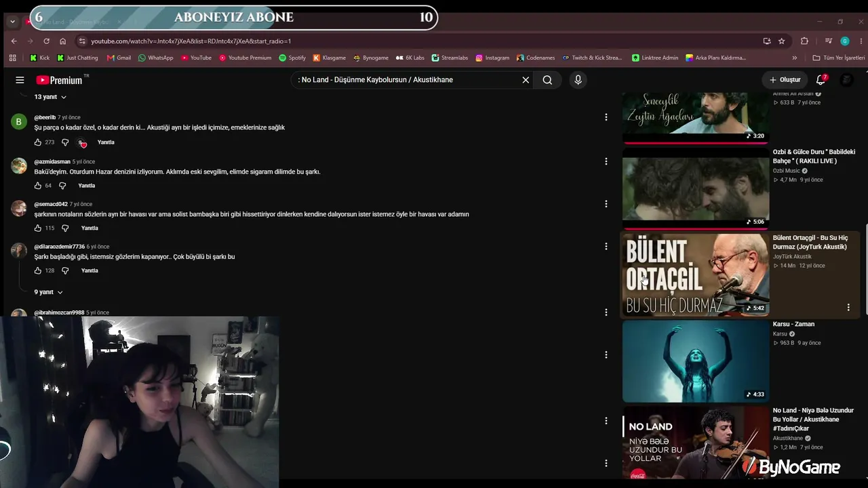Open the Just Chatting bookmark

click(77, 58)
